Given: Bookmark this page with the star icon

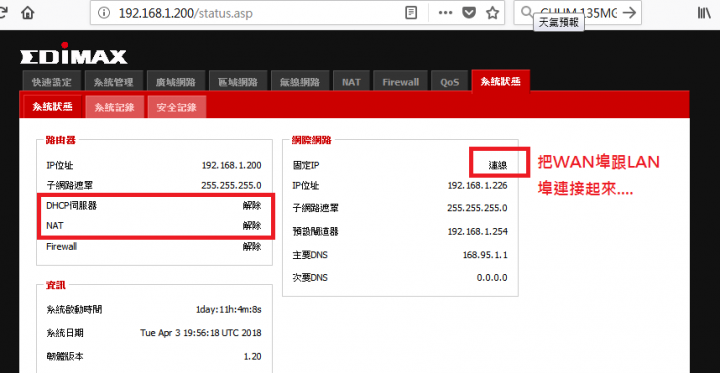Looking at the screenshot, I should 492,13.
